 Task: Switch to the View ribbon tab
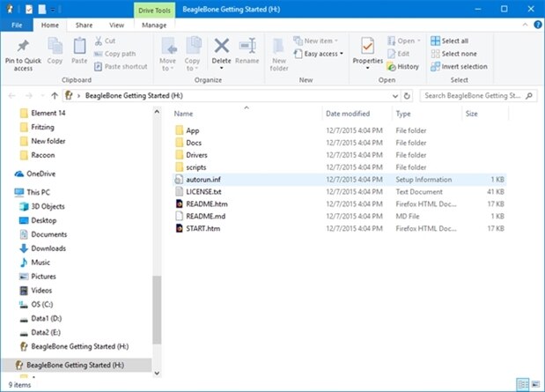tap(116, 26)
